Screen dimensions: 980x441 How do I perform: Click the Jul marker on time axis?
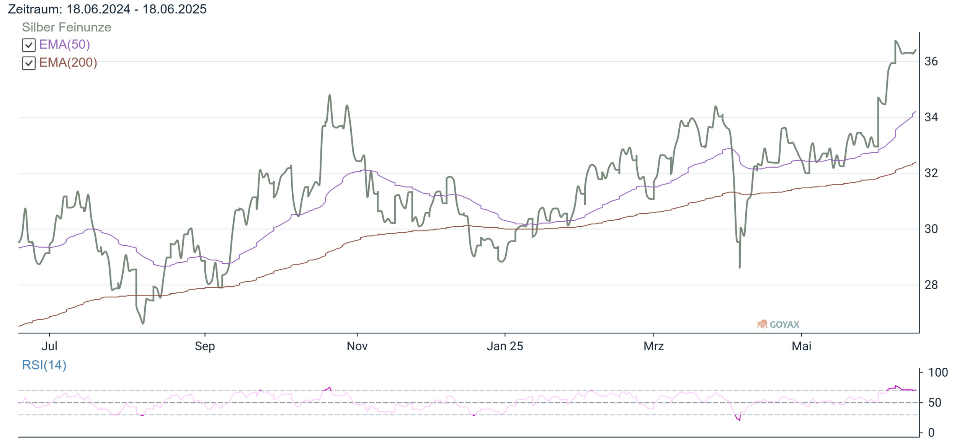[49, 346]
